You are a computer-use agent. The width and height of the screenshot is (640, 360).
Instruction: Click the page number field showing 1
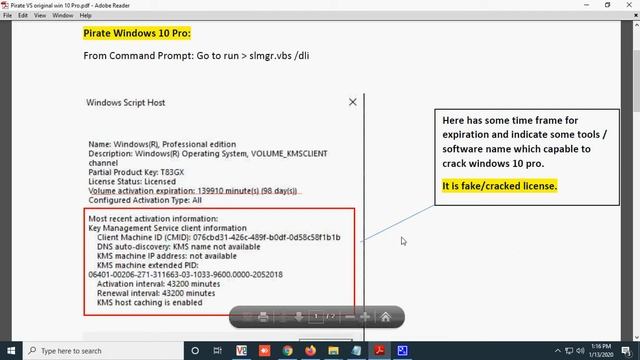[316, 316]
